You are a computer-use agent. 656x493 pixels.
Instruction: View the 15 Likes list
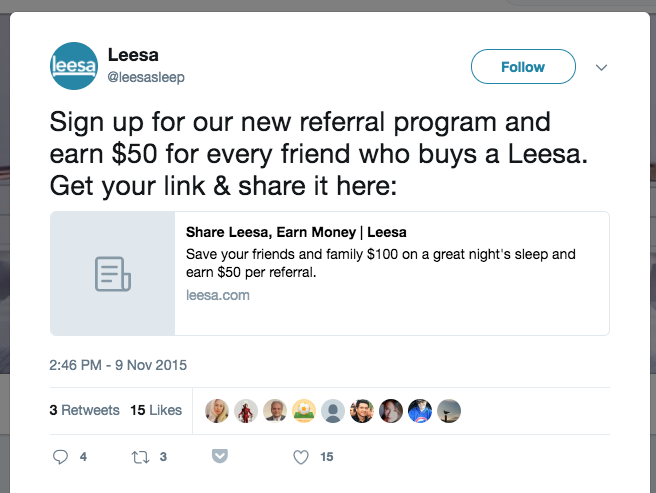click(156, 410)
